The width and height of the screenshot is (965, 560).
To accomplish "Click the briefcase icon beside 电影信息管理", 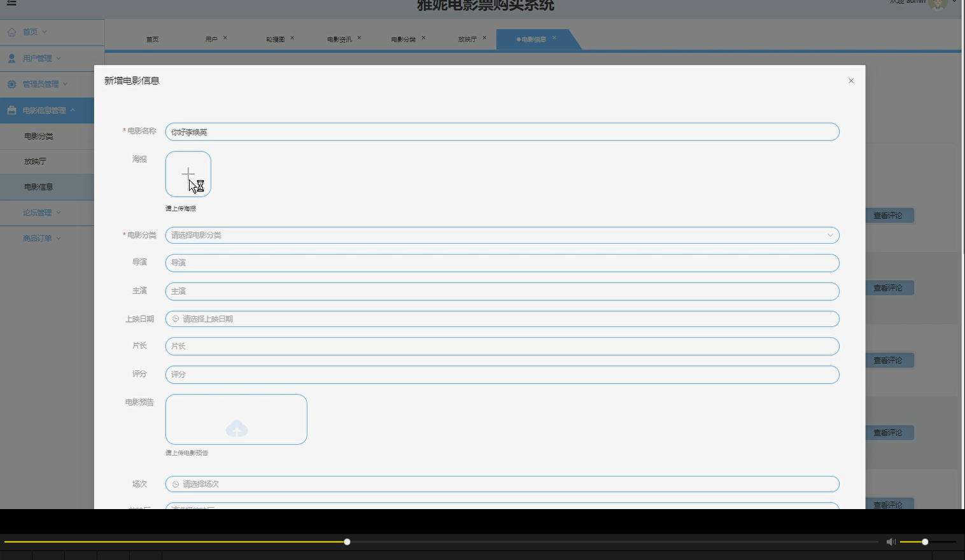I will [12, 110].
